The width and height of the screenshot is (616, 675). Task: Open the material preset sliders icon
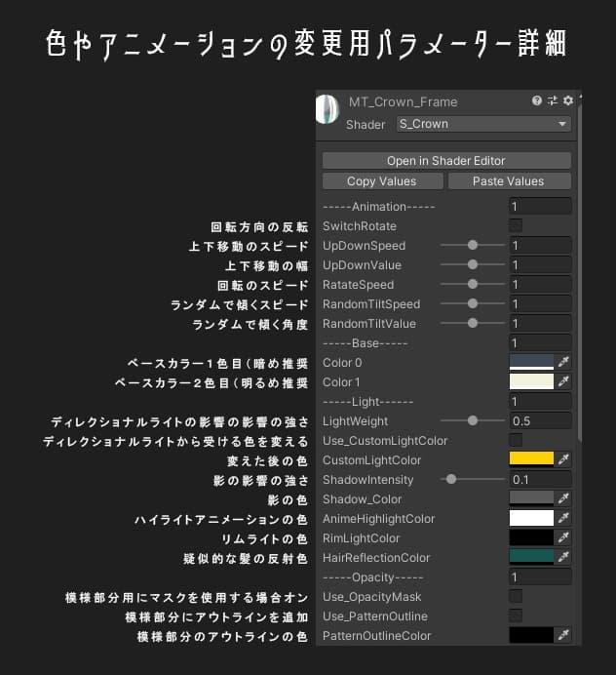[x=553, y=100]
